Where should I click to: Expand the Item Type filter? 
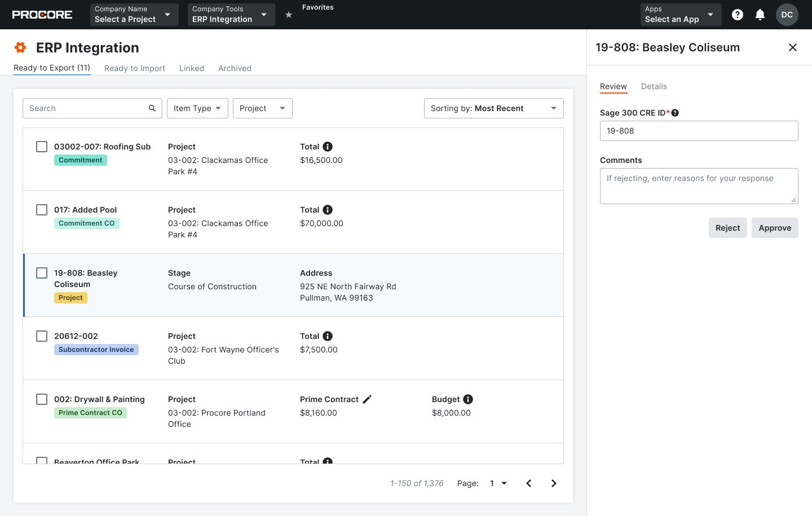click(197, 108)
